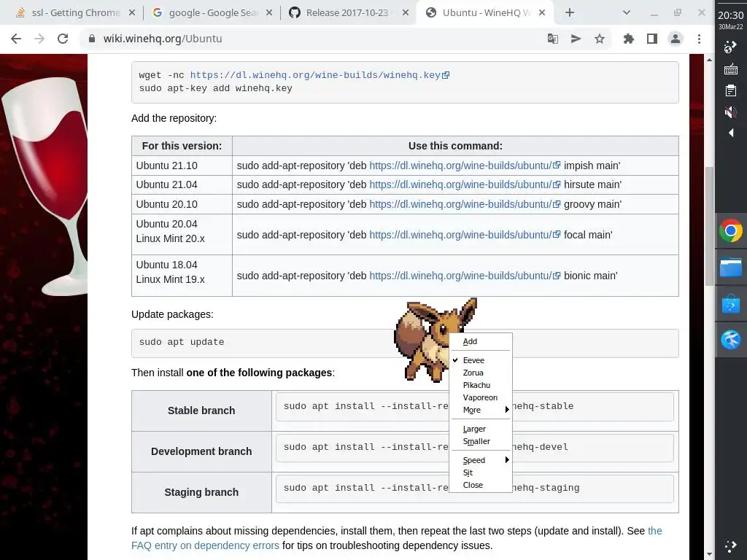This screenshot has width=747, height=560.
Task: Click the scrollbar up arrow
Action: pyautogui.click(x=709, y=60)
